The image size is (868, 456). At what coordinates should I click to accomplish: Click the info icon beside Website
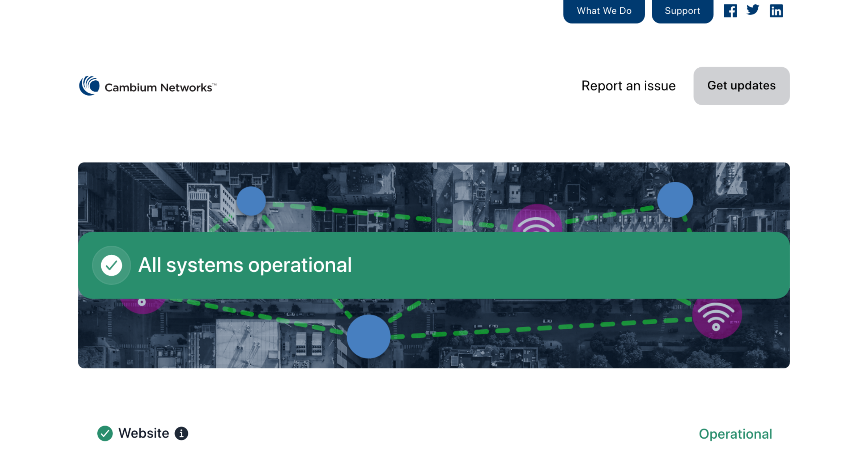181,433
